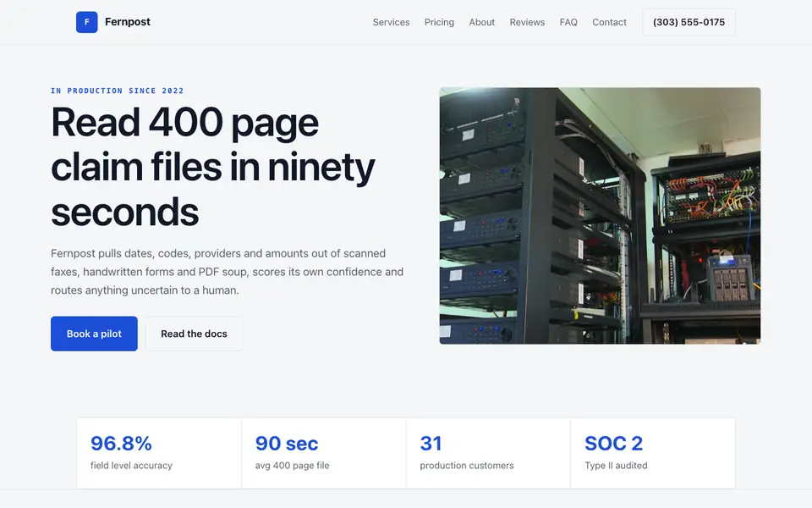This screenshot has width=812, height=508.
Task: Click the 'avg 400 page file' caption
Action: pyautogui.click(x=292, y=466)
